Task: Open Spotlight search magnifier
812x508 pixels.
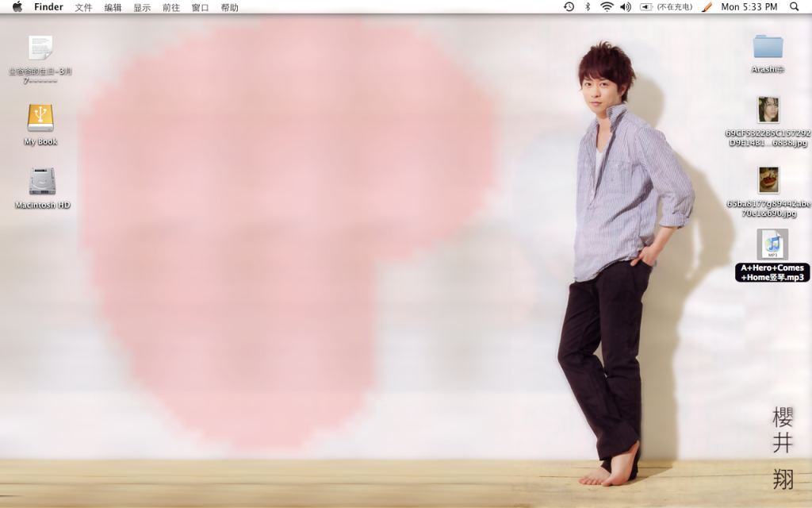Action: [x=795, y=7]
